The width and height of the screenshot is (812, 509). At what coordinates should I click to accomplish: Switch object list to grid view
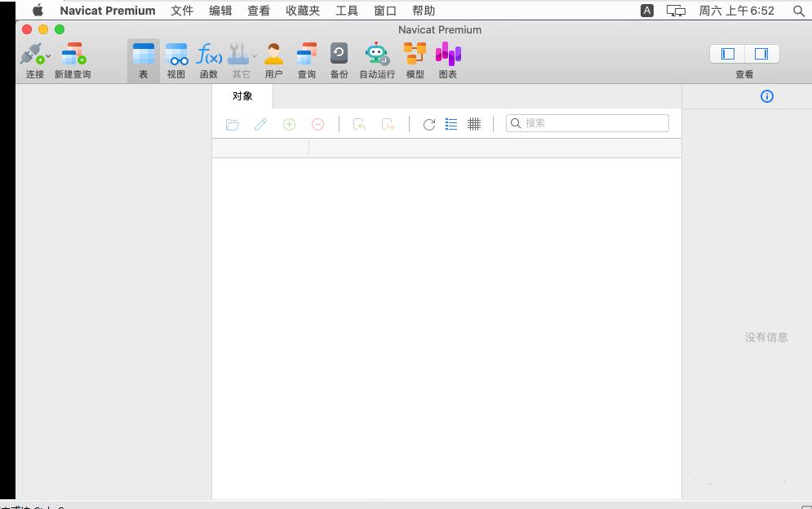(x=474, y=124)
